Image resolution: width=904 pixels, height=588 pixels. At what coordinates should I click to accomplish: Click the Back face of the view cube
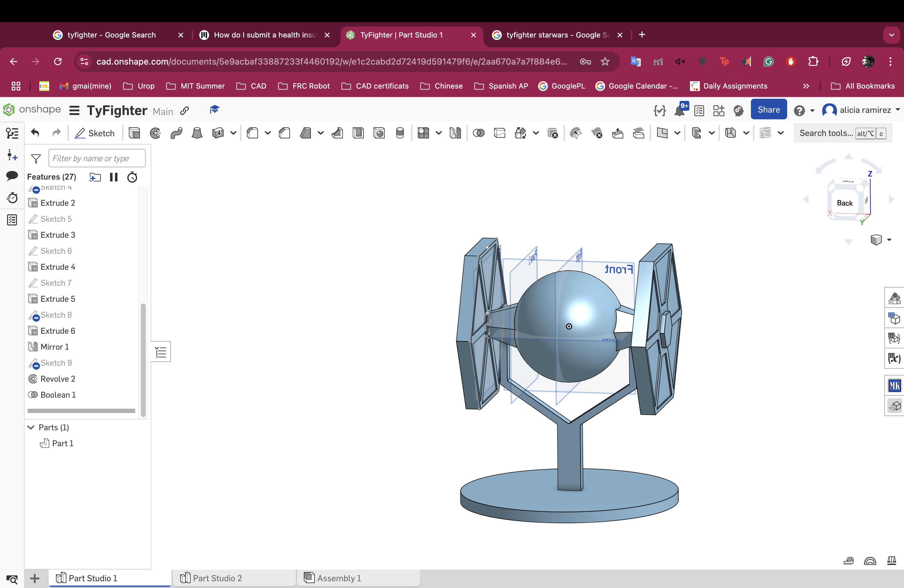(845, 203)
